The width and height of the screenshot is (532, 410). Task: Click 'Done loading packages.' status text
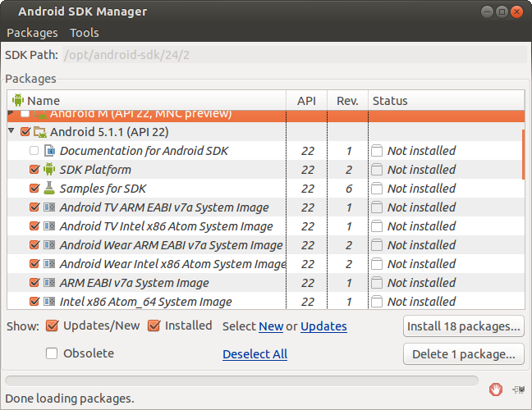70,399
